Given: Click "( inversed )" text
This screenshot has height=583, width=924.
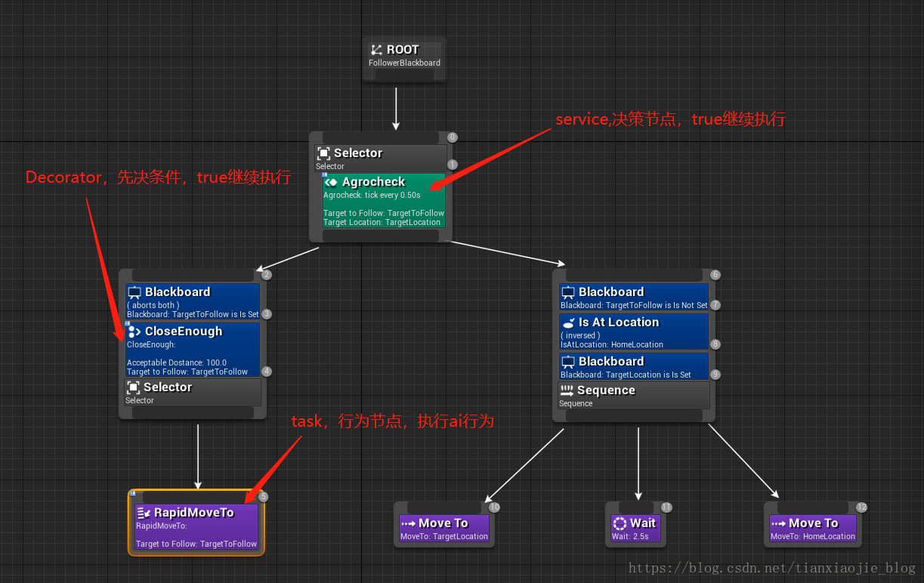Looking at the screenshot, I should tap(580, 335).
